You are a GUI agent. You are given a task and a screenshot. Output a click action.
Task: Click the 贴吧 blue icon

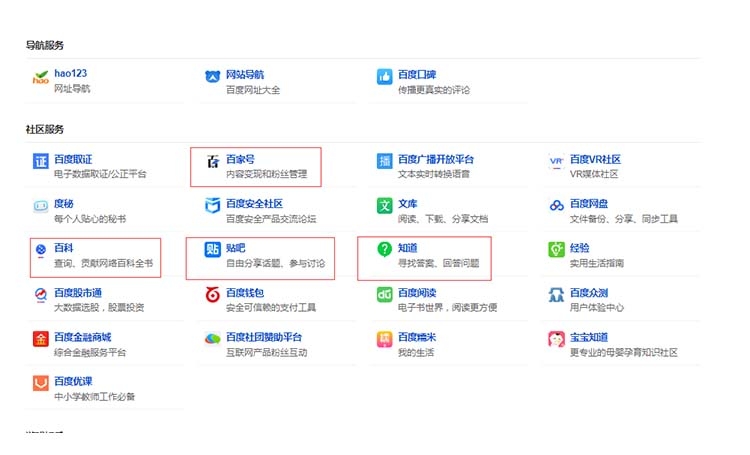[212, 249]
